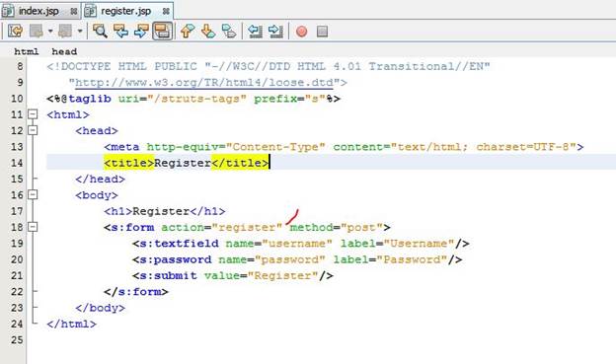The height and width of the screenshot is (364, 616).
Task: Click line number 8 in gutter
Action: [20, 66]
